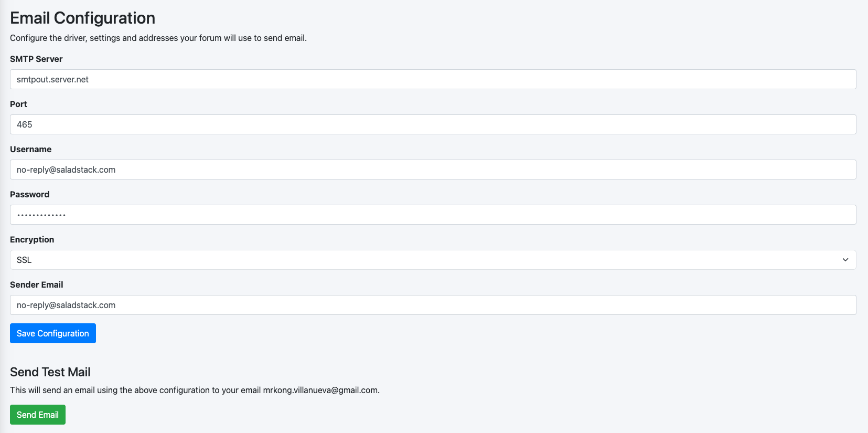Select the Password field

[x=433, y=215]
